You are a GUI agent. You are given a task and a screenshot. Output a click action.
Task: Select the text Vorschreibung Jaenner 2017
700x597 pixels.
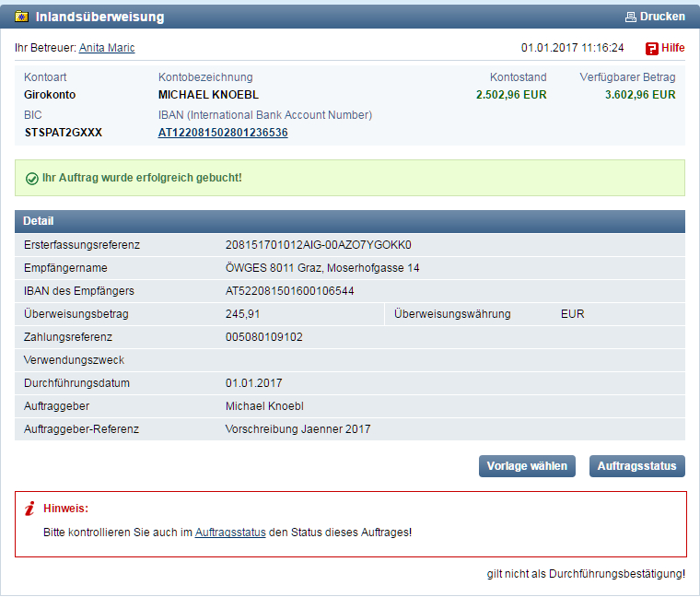point(297,429)
